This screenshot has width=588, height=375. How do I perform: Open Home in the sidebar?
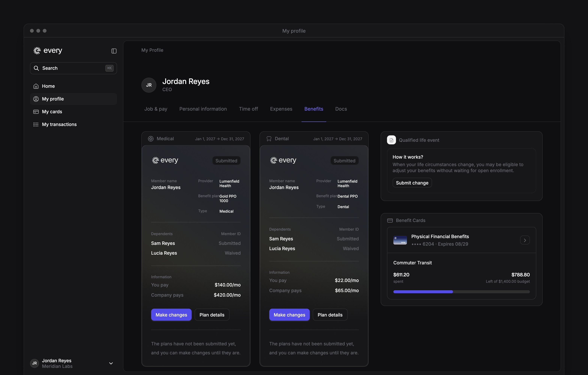point(73,86)
